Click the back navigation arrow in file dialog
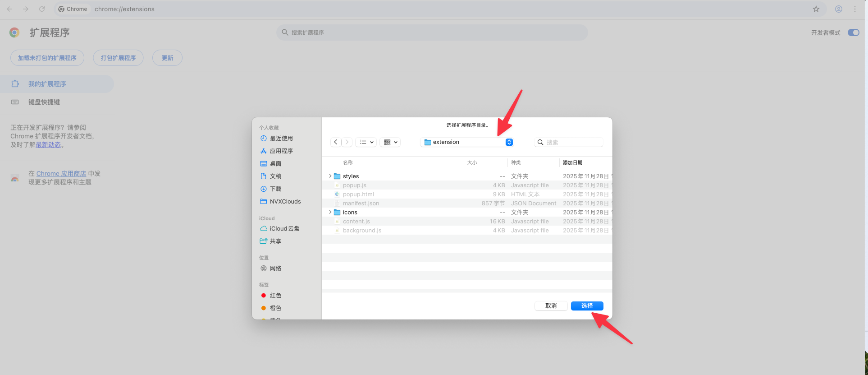The width and height of the screenshot is (868, 375). [336, 142]
